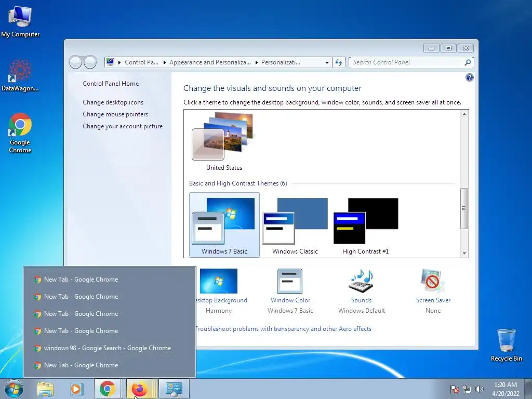
Task: Select the Windows Classic theme
Action: tap(295, 224)
